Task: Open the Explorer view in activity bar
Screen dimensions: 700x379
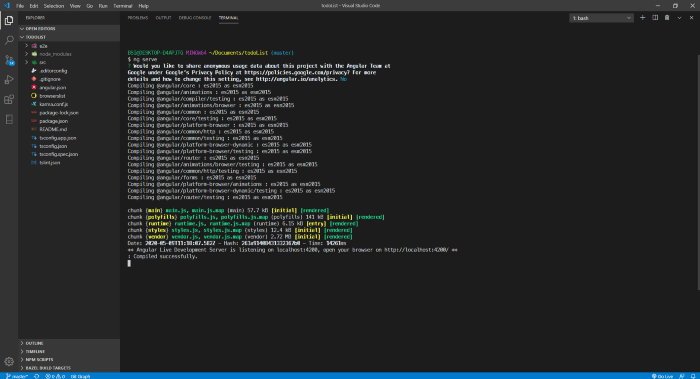Action: (x=9, y=21)
